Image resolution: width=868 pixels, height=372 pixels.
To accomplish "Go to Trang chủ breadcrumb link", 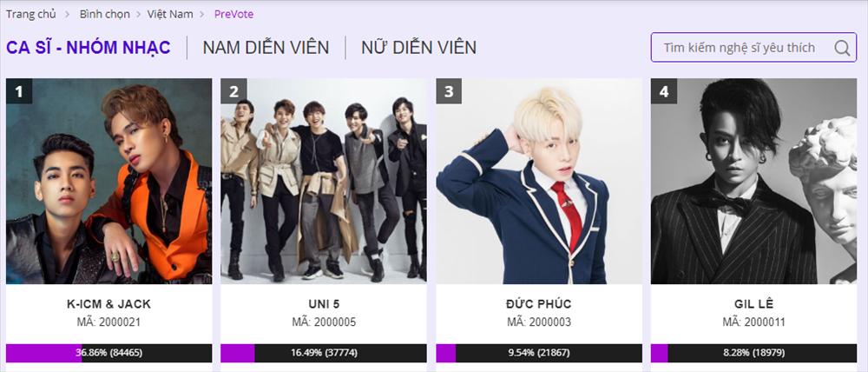I will pos(31,15).
